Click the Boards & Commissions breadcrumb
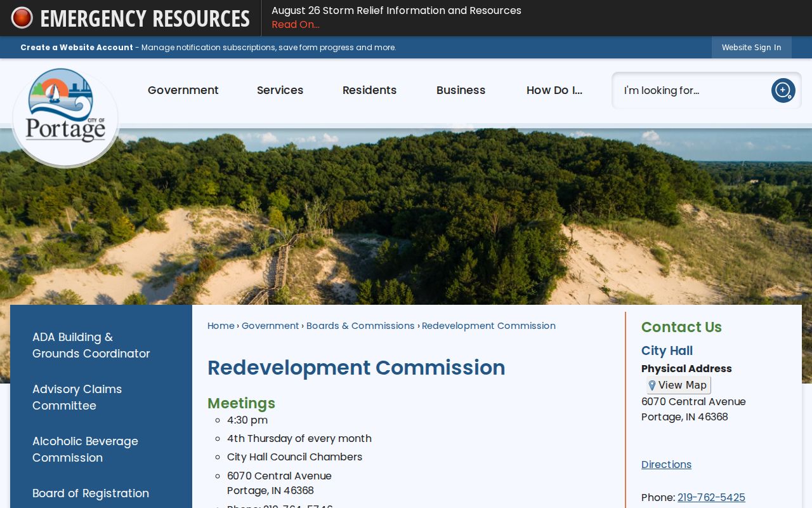812x508 pixels. pos(360,326)
